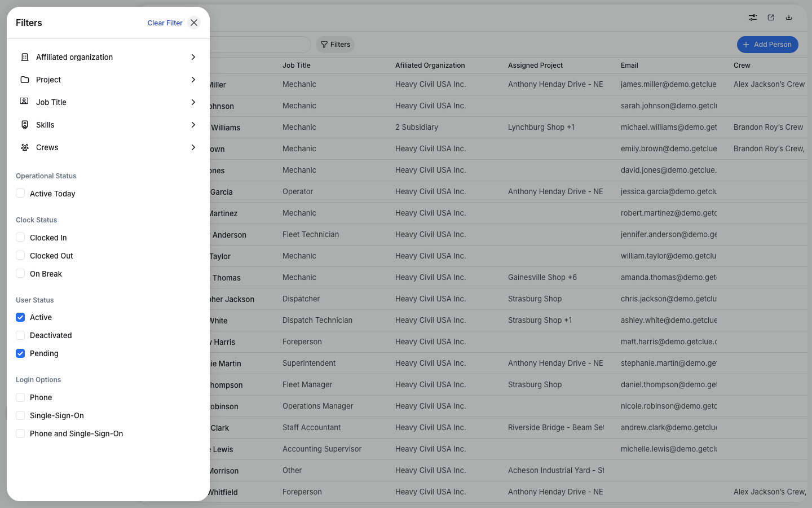Check Phone and Single-Sign-On option
This screenshot has height=508, width=812.
tap(20, 433)
